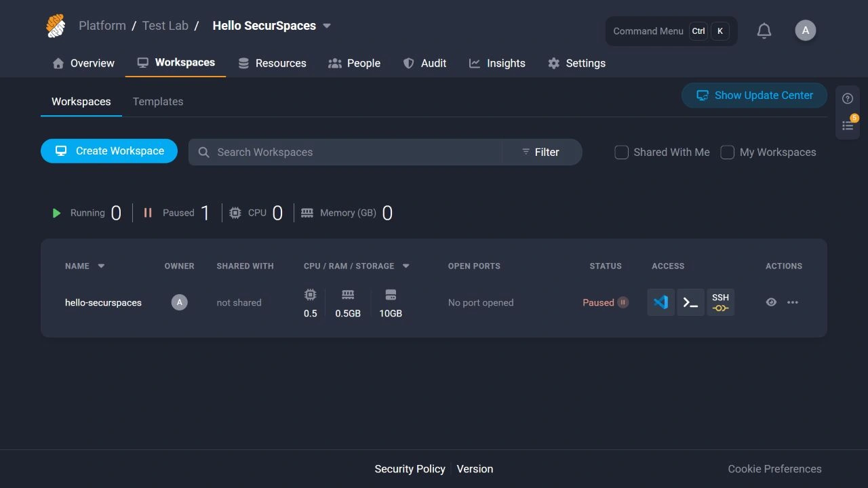Launch the web terminal access icon

pos(690,302)
